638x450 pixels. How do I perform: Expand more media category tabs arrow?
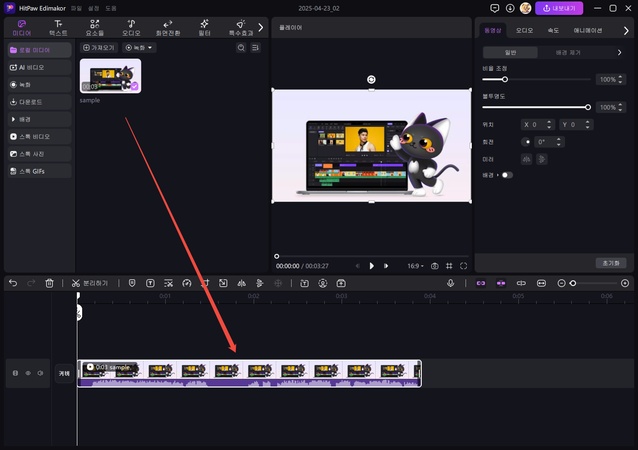pyautogui.click(x=261, y=27)
